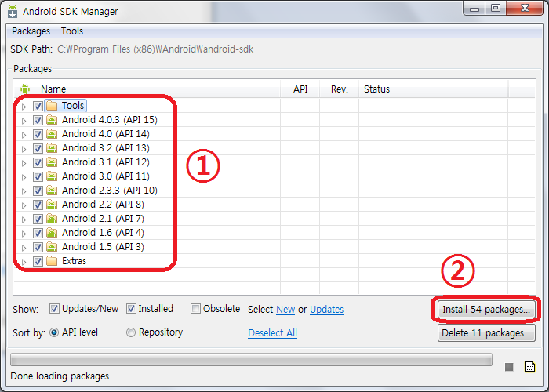Uncheck the Extras checkbox
549x392 pixels.
point(38,261)
